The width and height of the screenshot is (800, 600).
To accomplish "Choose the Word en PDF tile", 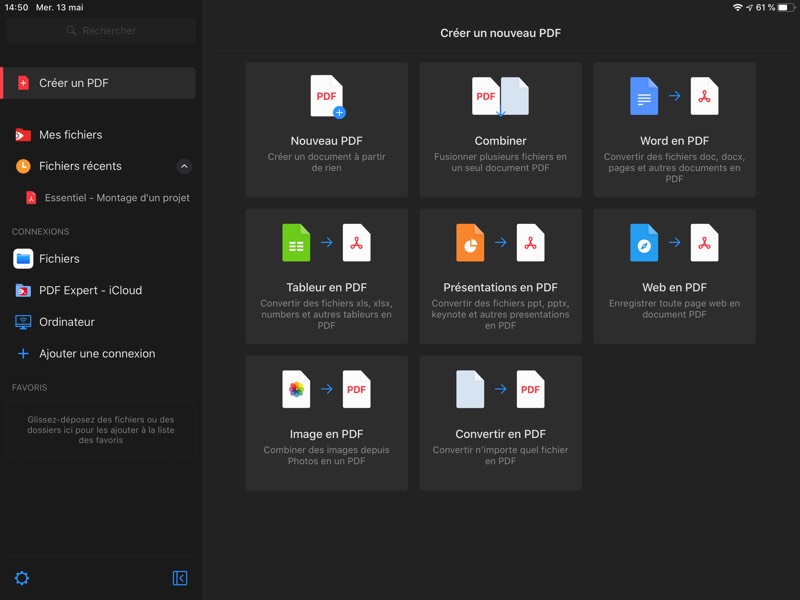I will (674, 129).
